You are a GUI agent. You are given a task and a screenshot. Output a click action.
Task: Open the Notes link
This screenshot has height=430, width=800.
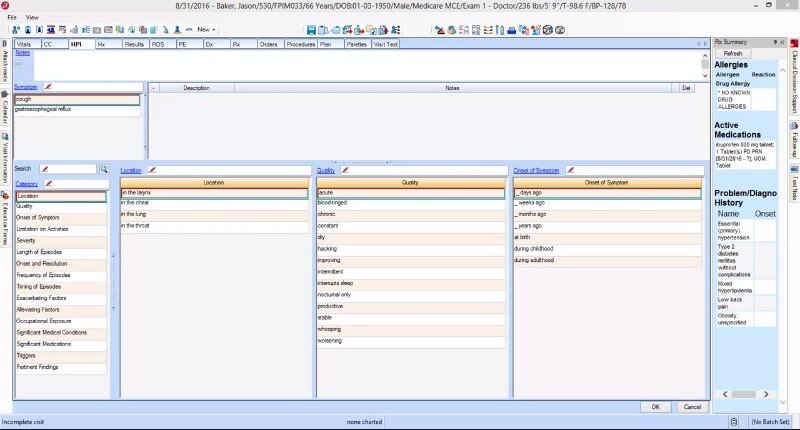click(x=23, y=52)
